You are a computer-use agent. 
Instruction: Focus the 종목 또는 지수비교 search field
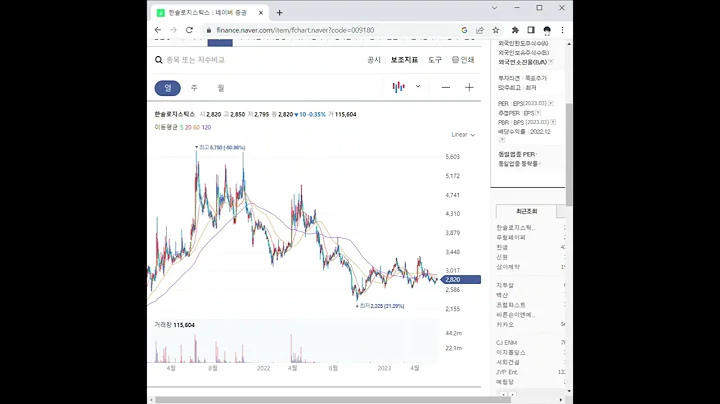click(x=196, y=60)
